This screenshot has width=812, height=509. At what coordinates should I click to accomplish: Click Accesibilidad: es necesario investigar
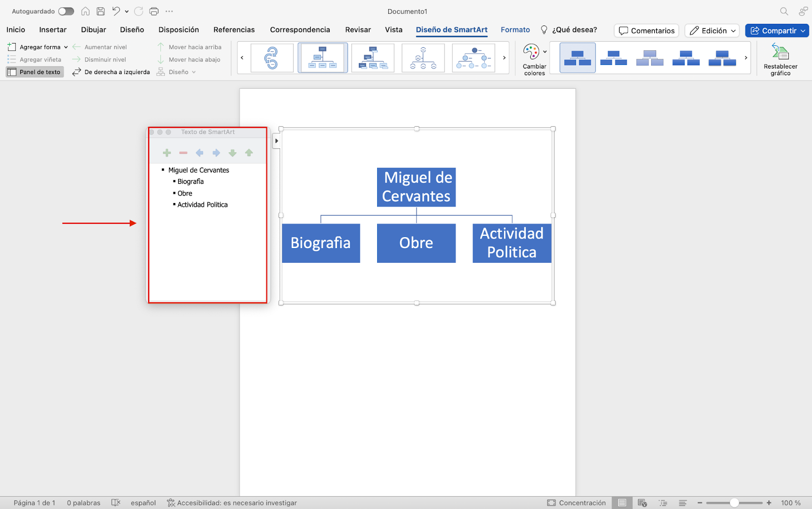pyautogui.click(x=232, y=503)
